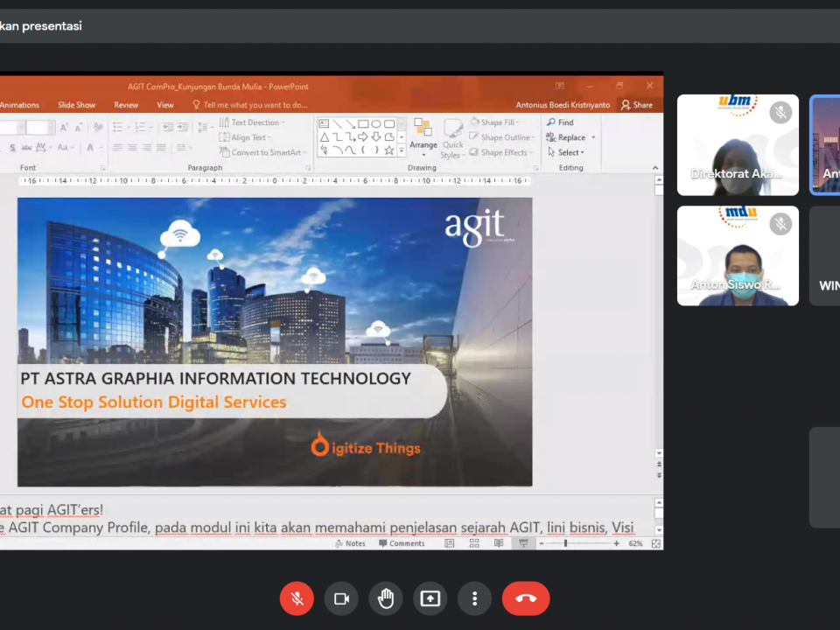Open the Slide Show ribbon tab

click(x=77, y=105)
